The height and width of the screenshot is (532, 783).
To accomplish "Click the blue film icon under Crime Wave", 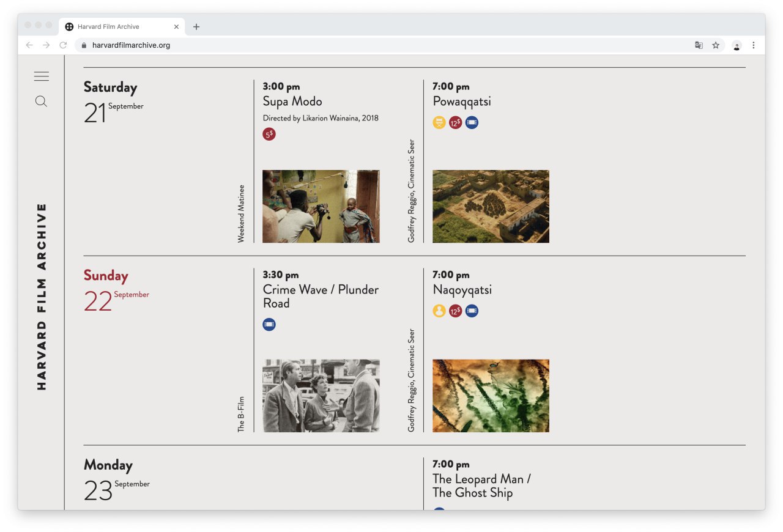I will pos(269,325).
